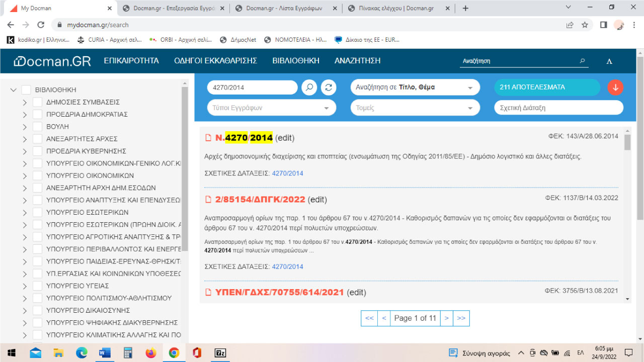Image resolution: width=644 pixels, height=362 pixels.
Task: Click the Σχετική Διάταξη input field
Action: (558, 108)
